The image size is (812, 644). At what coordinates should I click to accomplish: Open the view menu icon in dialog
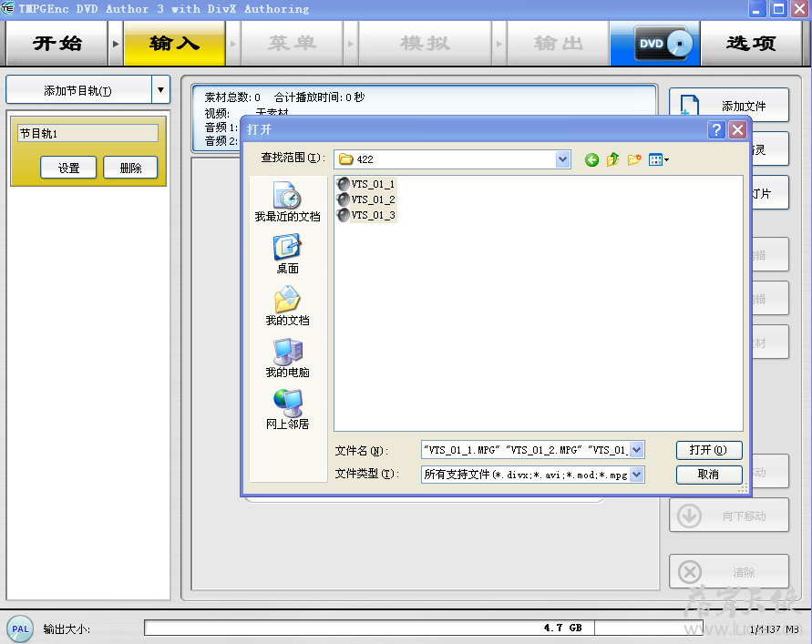(658, 159)
